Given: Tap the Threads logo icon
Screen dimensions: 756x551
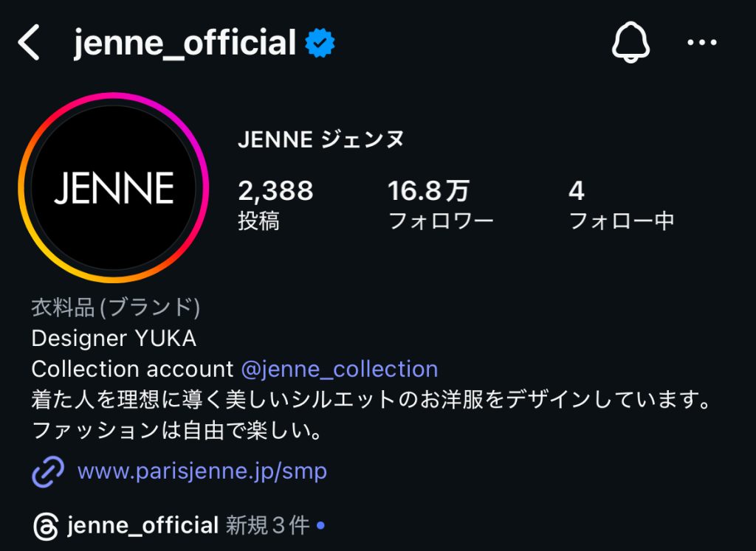Looking at the screenshot, I should pos(46,526).
